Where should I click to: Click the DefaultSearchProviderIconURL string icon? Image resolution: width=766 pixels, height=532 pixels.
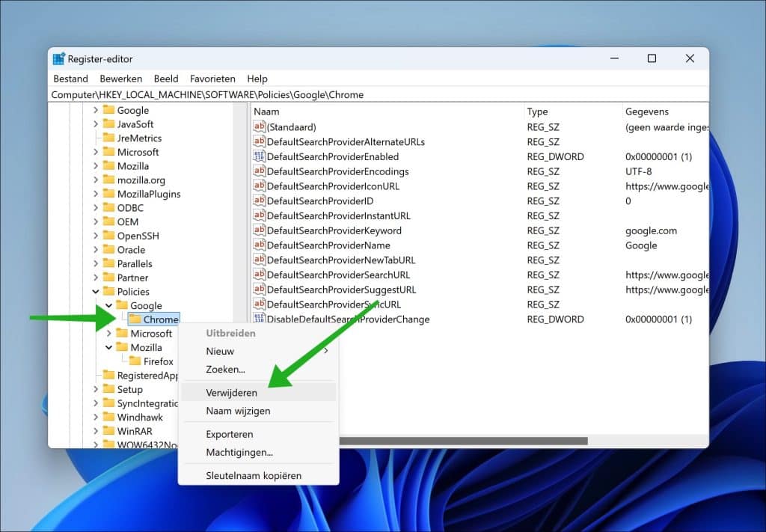click(x=259, y=186)
